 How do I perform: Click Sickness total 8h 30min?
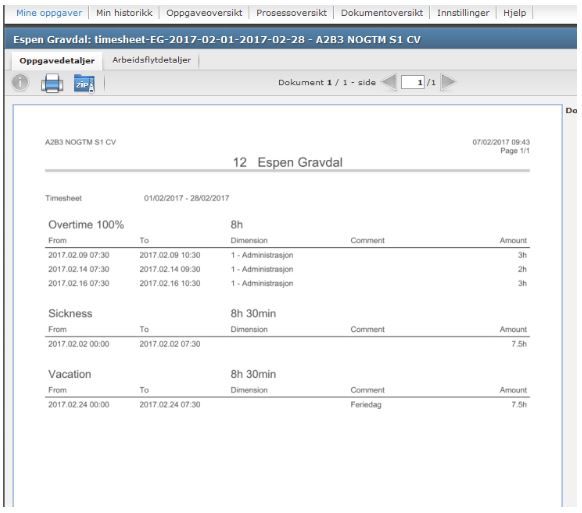click(253, 313)
